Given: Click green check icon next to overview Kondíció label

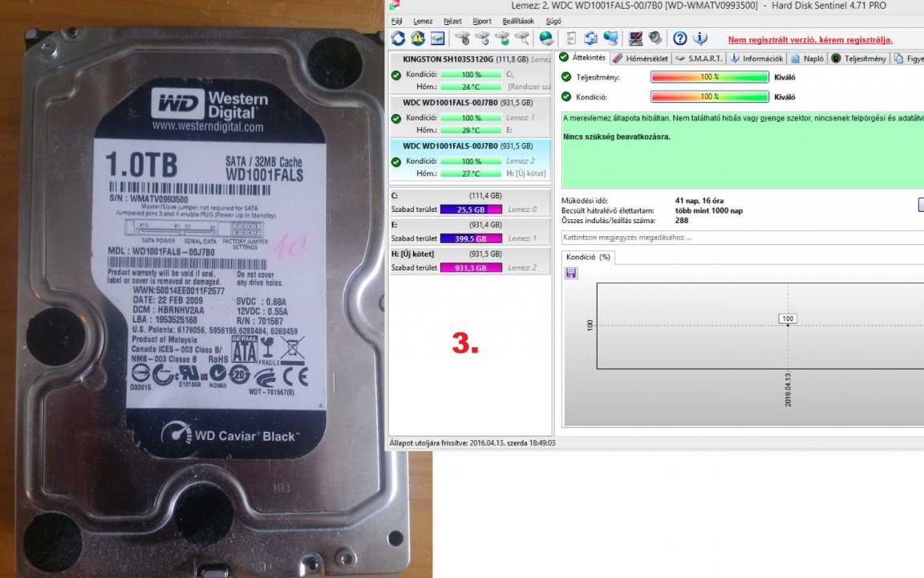Looking at the screenshot, I should [566, 96].
